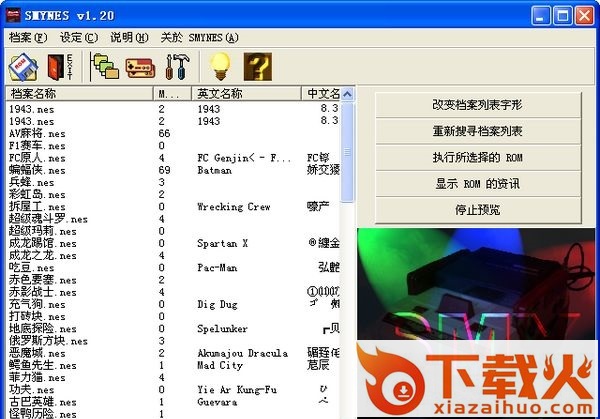Click the Pac-Man English name cell
600x419 pixels.
pyautogui.click(x=217, y=267)
